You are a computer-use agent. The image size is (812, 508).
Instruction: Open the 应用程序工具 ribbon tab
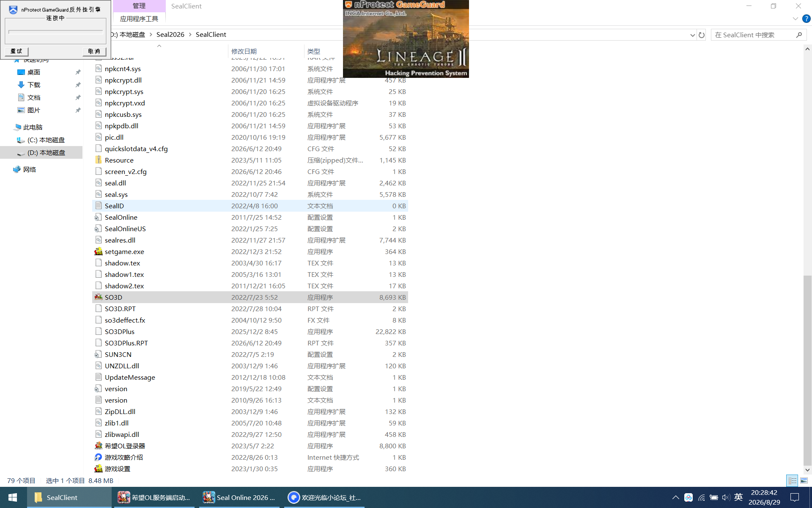click(x=139, y=19)
